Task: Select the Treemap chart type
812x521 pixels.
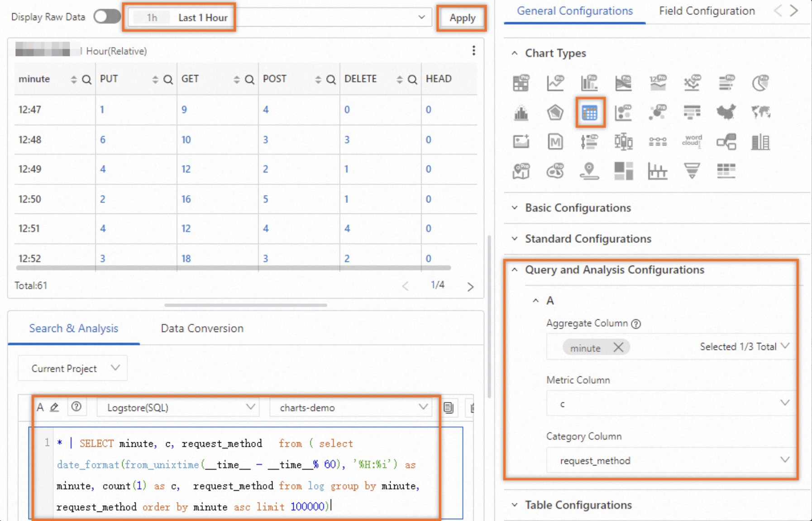Action: [623, 171]
